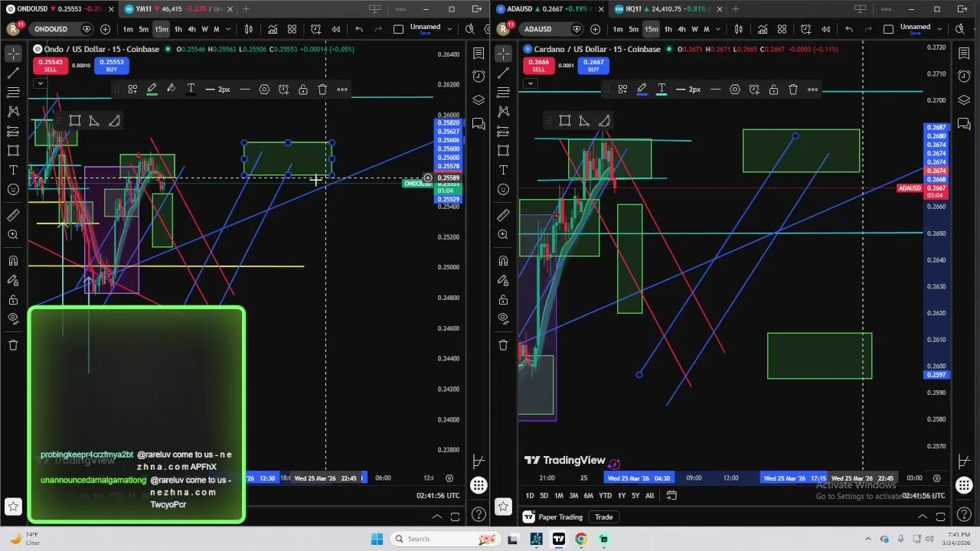Viewport: 980px width, 551px height.
Task: Set ADAUSD date range to YTD
Action: coord(605,496)
